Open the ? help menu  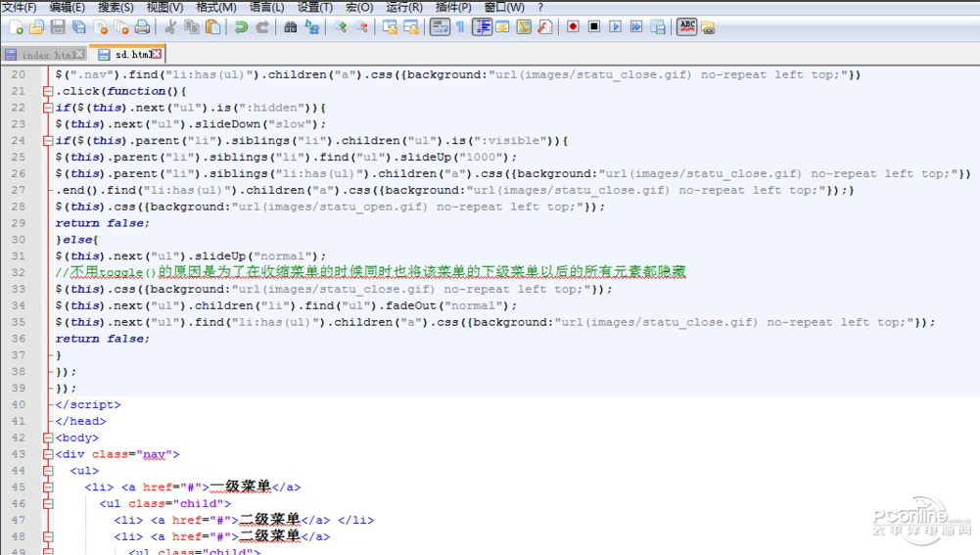[x=540, y=7]
